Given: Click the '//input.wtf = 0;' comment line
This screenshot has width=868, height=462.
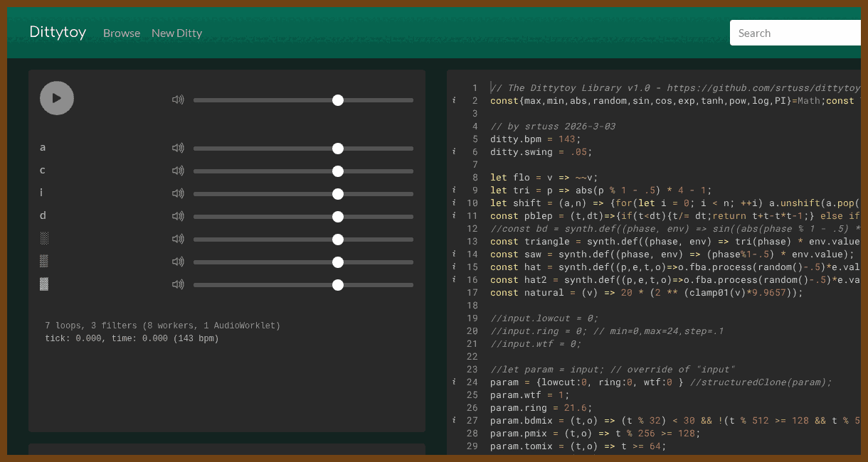Looking at the screenshot, I should click(x=536, y=344).
